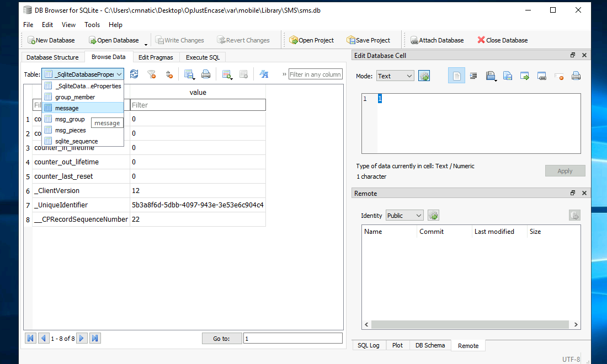Click the Open Database toolbar button
This screenshot has width=607, height=364.
click(x=114, y=40)
